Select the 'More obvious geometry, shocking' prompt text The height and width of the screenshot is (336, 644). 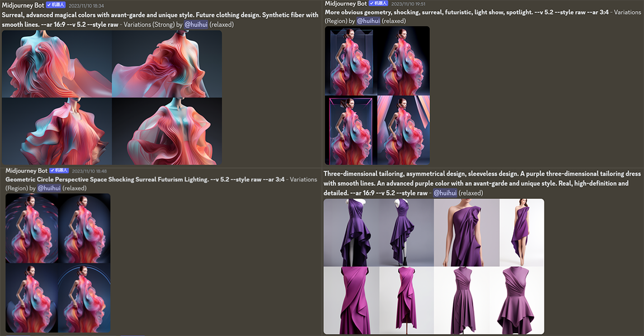(467, 12)
